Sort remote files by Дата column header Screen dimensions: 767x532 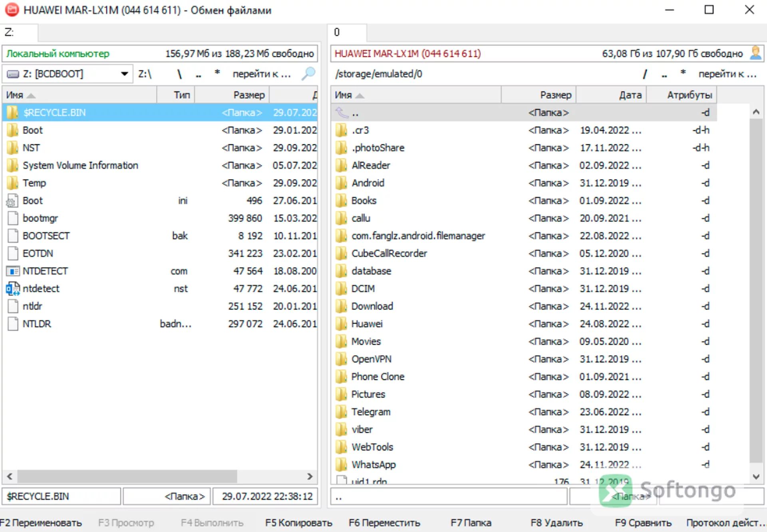[x=611, y=95]
